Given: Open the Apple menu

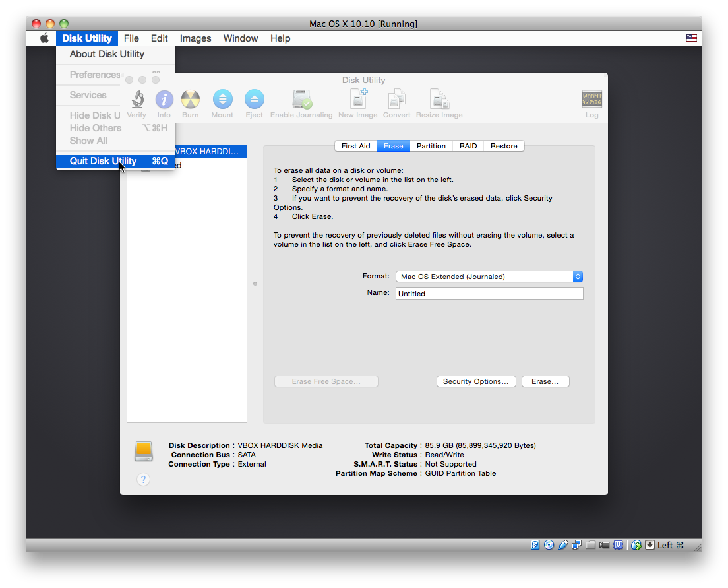Looking at the screenshot, I should click(44, 38).
